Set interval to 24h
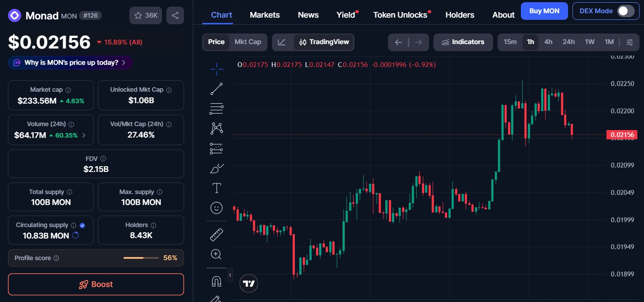Screen dimensions: 644x302 pyautogui.click(x=569, y=42)
